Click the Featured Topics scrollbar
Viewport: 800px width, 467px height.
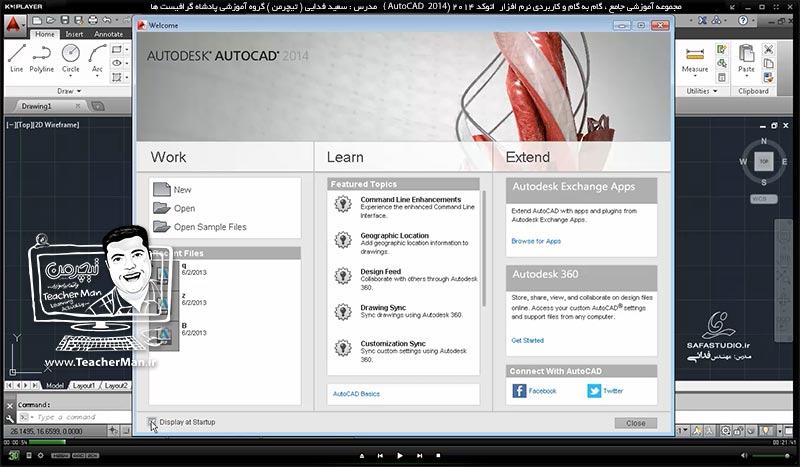point(483,250)
